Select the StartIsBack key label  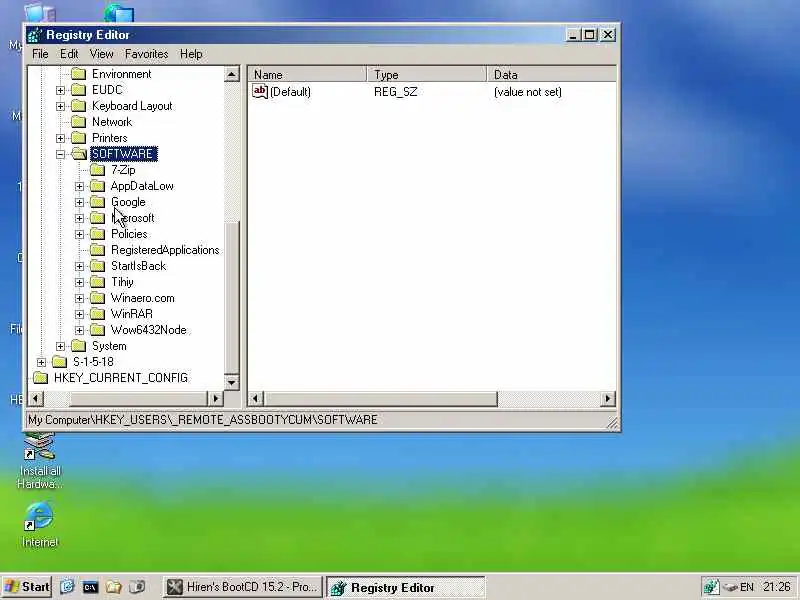[x=138, y=266]
